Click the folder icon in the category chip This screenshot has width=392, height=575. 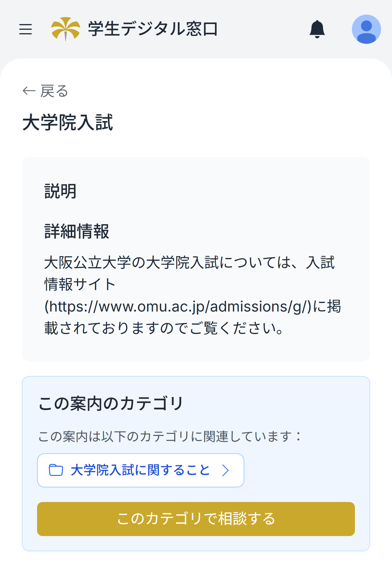[x=56, y=470]
